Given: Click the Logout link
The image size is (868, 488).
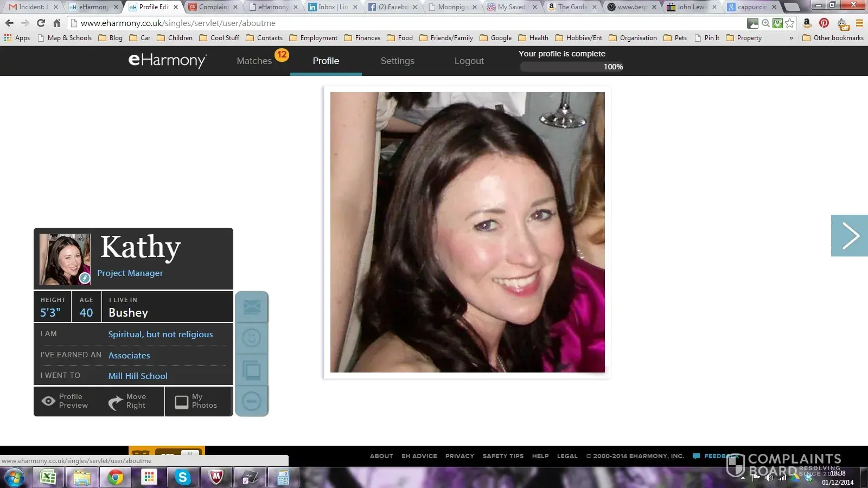Looking at the screenshot, I should (469, 61).
